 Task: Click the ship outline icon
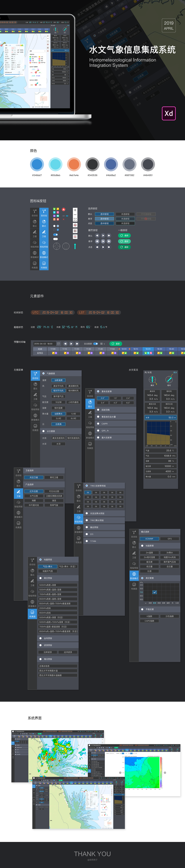66,246
